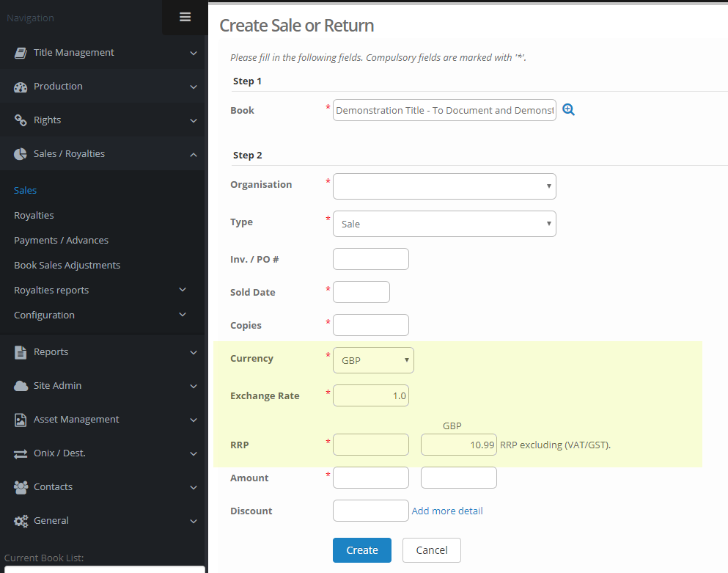Click the Onix / Dest. arrows icon
Viewport: 728px width, 573px height.
point(21,453)
